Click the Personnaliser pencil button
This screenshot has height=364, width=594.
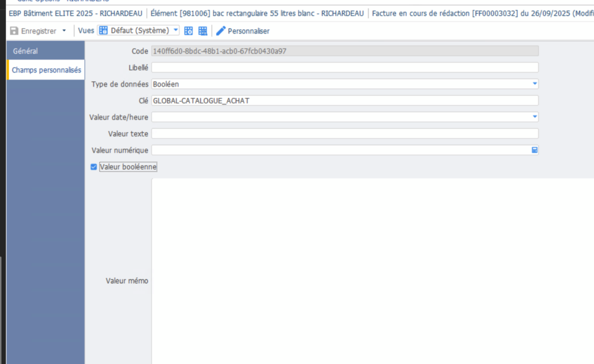click(243, 31)
